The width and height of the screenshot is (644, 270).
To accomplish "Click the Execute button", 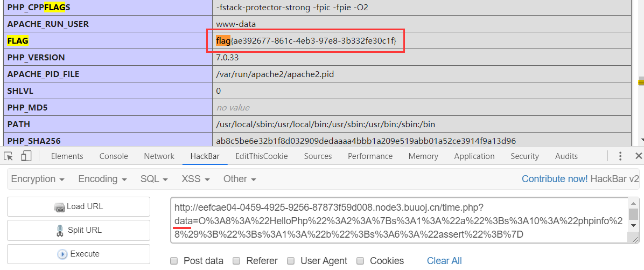I will tap(79, 254).
